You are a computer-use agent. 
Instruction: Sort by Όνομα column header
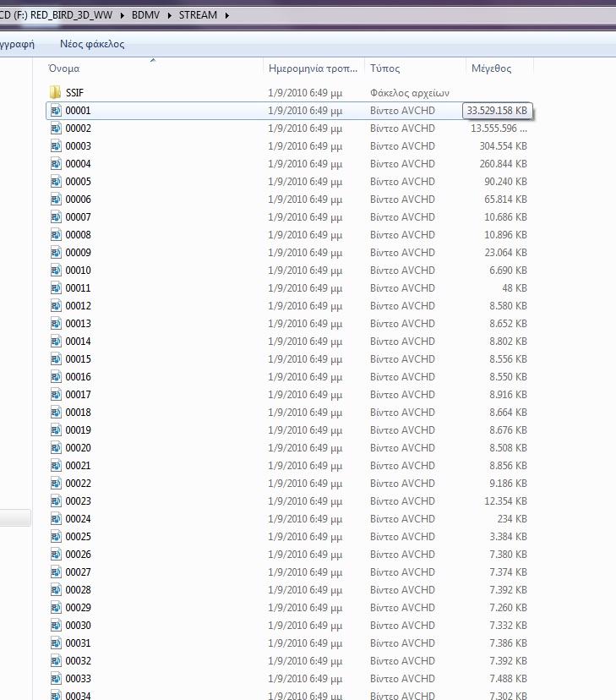(x=64, y=68)
